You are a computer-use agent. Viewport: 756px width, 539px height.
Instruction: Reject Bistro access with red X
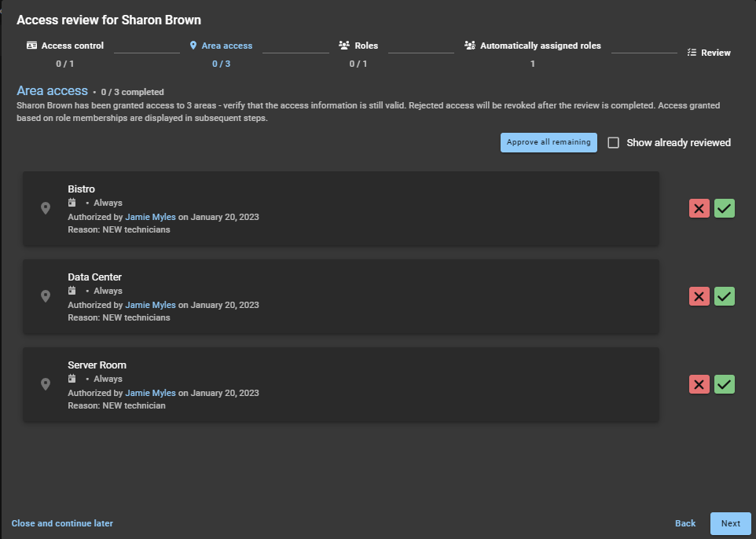pos(699,208)
